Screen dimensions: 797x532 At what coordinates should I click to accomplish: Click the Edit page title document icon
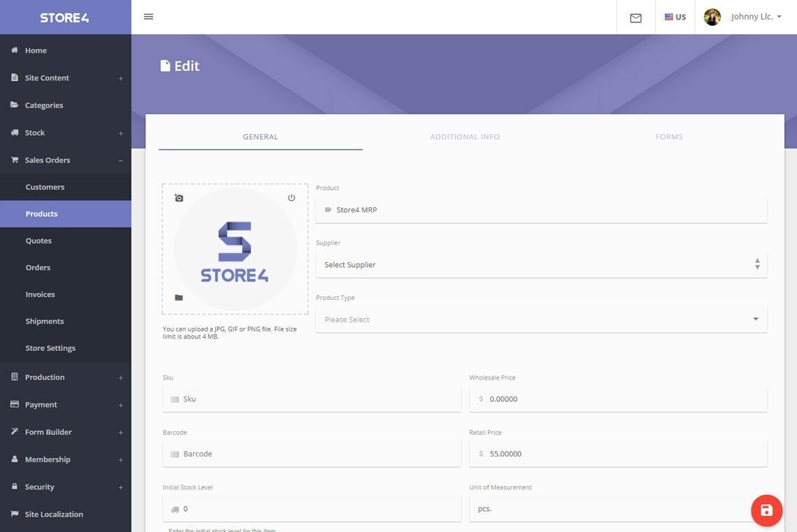[x=165, y=66]
